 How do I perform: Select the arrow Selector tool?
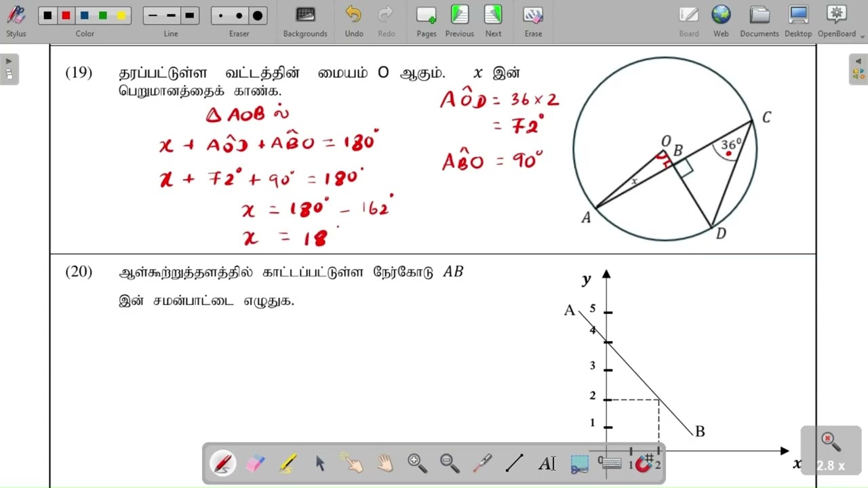pyautogui.click(x=320, y=464)
